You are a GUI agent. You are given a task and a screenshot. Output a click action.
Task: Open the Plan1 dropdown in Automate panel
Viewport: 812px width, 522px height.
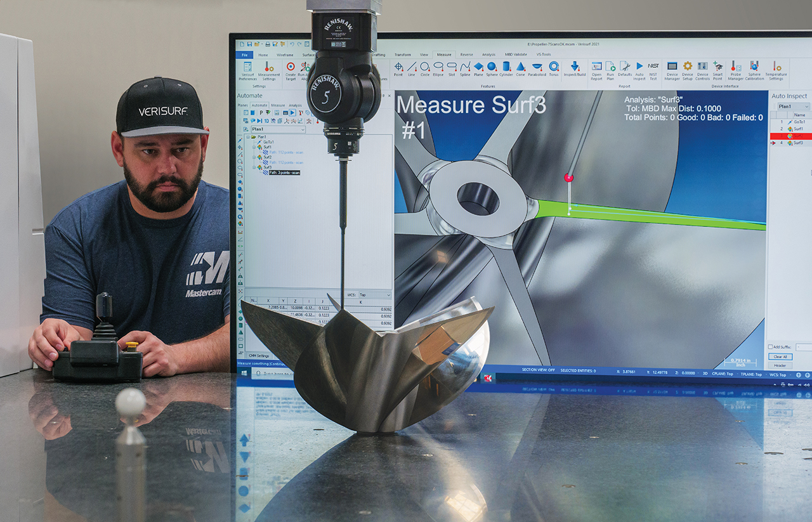coord(278,129)
